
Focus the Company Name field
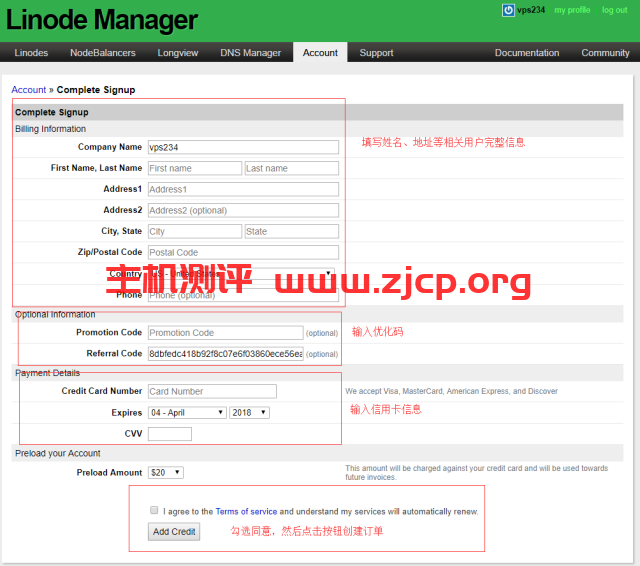click(x=243, y=147)
